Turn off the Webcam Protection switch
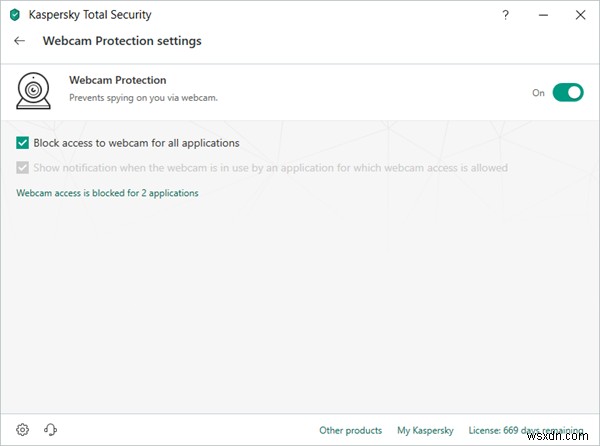The image size is (600, 446). tap(568, 93)
